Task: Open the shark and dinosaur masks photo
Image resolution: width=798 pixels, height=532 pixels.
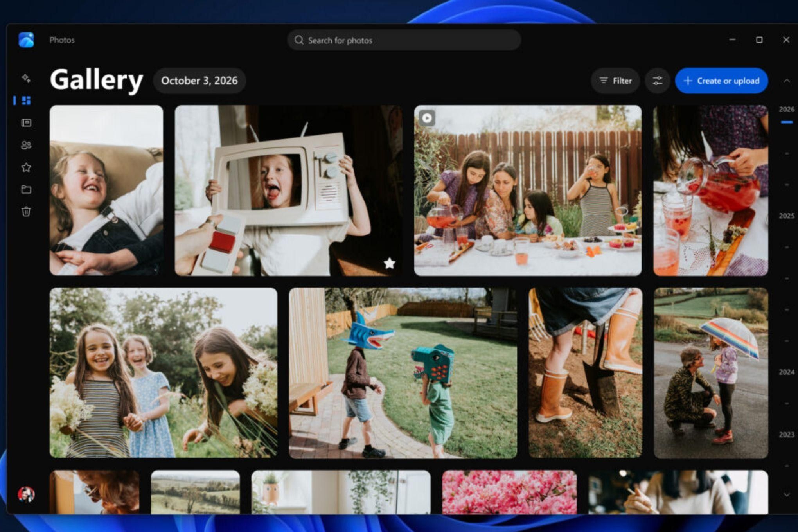Action: [403, 373]
